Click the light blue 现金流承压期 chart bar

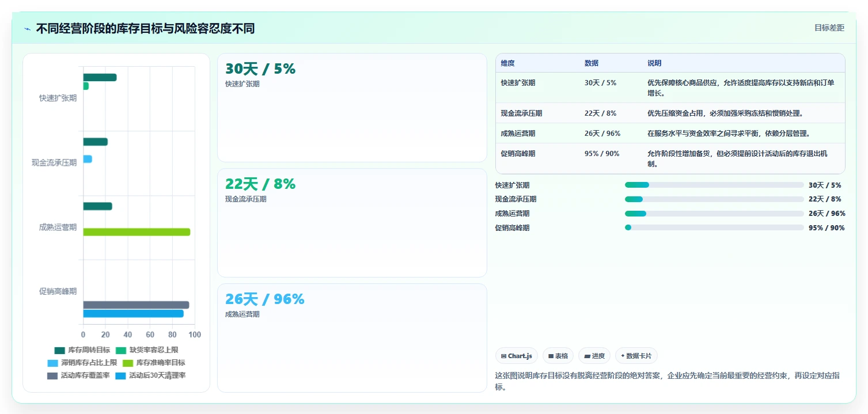click(x=88, y=159)
